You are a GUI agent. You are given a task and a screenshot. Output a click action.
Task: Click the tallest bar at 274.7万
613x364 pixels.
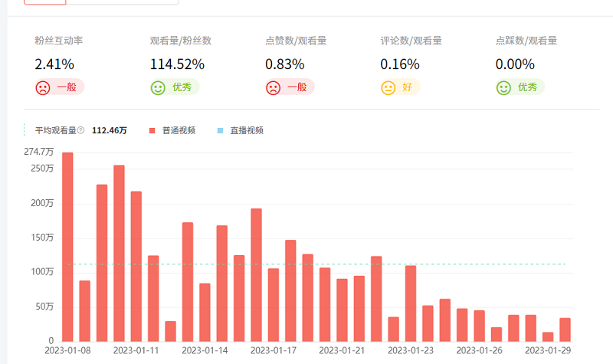[67, 245]
